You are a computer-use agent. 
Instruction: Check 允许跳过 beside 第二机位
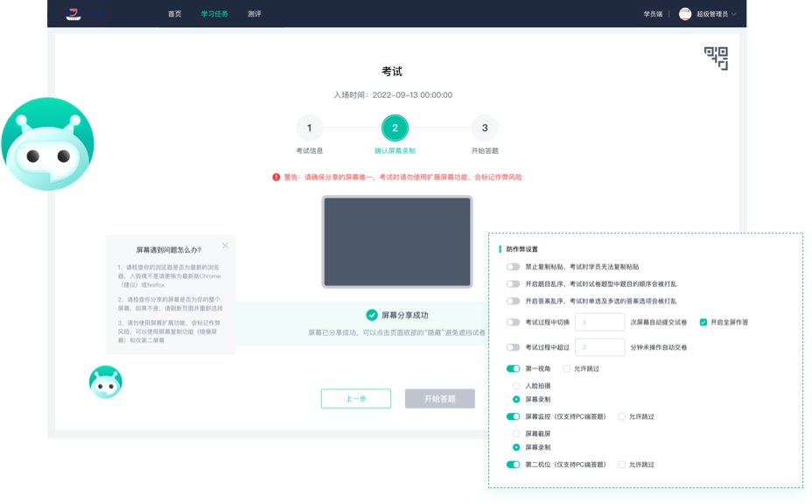click(621, 465)
